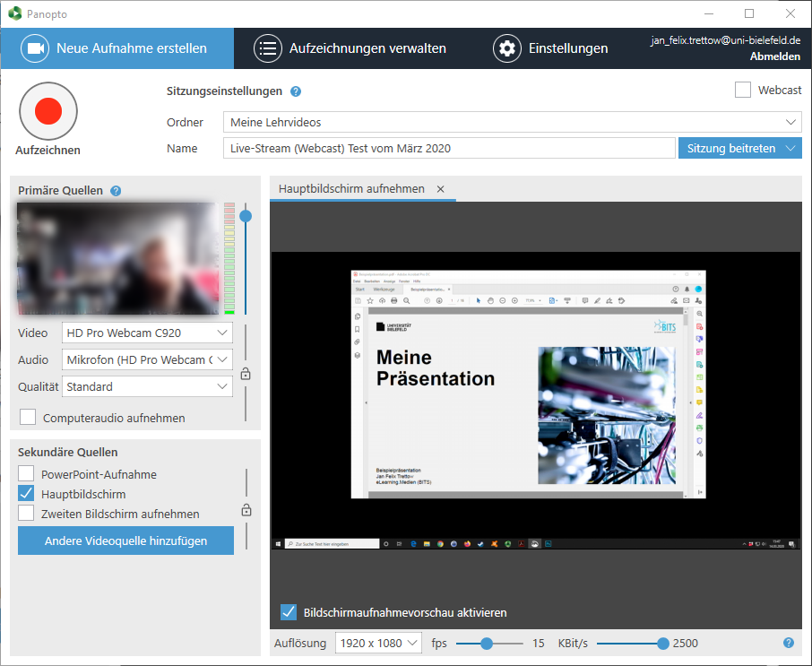The height and width of the screenshot is (666, 812).
Task: Enable Computeraudio aufnehmen checkbox
Action: [x=28, y=417]
